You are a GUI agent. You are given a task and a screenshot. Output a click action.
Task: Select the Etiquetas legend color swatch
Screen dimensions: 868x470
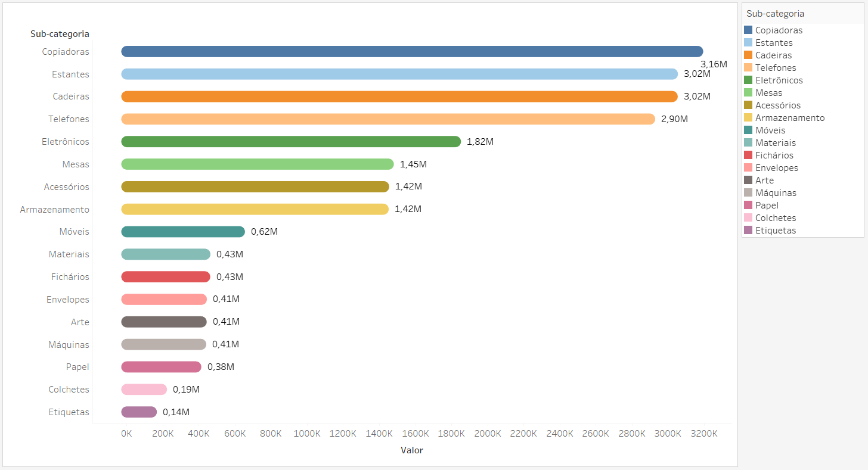click(748, 230)
